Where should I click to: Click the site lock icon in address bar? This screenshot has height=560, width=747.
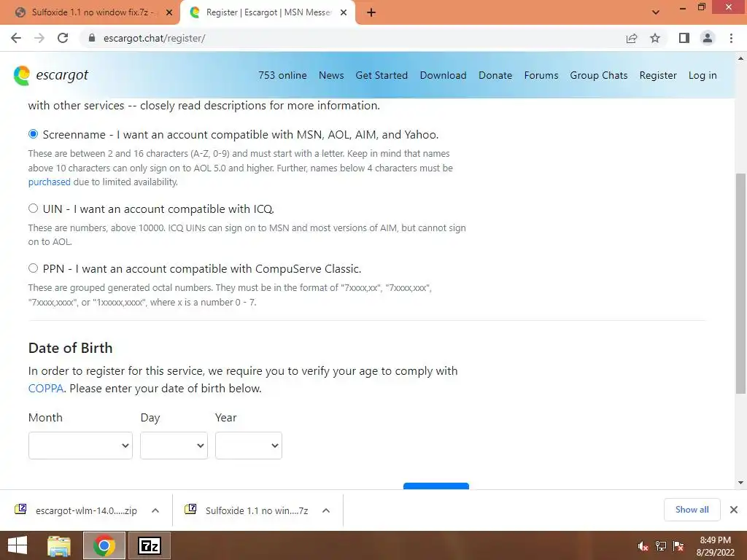(92, 38)
